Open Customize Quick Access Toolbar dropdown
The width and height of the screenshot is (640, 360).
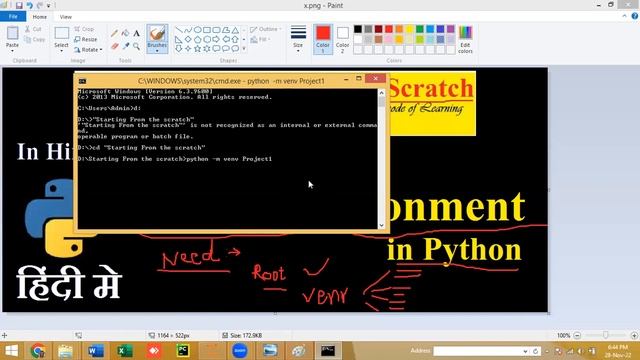[49, 5]
